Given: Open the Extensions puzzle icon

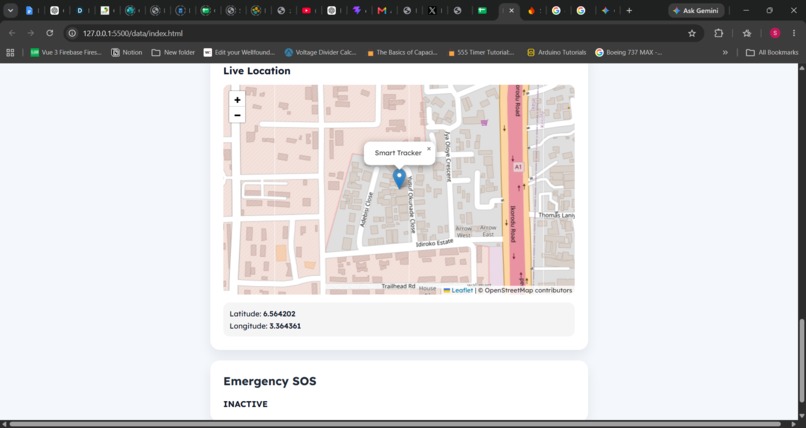Looking at the screenshot, I should (719, 33).
